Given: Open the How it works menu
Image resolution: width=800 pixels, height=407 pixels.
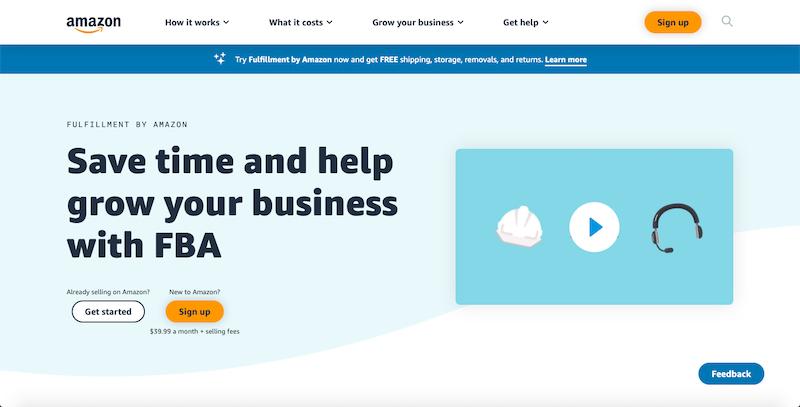Looking at the screenshot, I should [x=197, y=22].
